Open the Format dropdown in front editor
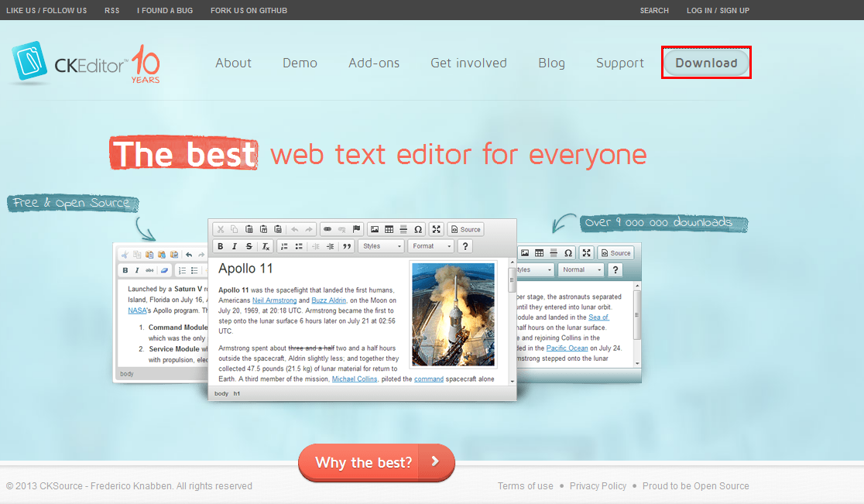 [x=431, y=246]
